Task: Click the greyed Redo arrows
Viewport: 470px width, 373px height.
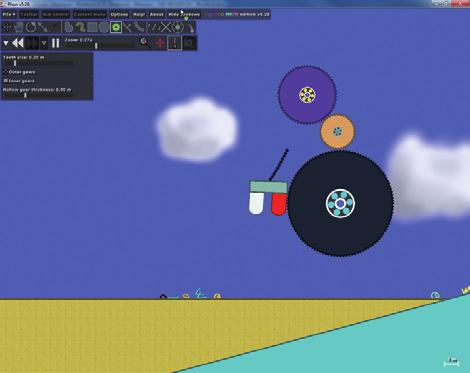Action: coord(32,43)
